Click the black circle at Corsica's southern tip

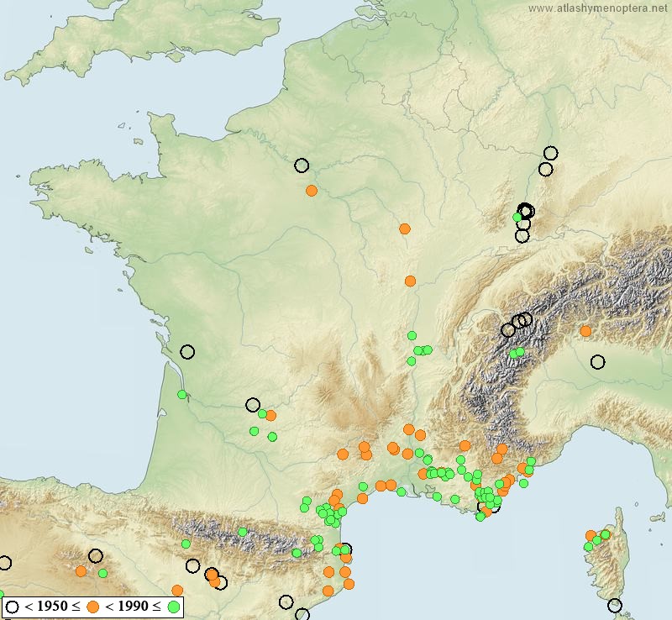click(x=615, y=606)
